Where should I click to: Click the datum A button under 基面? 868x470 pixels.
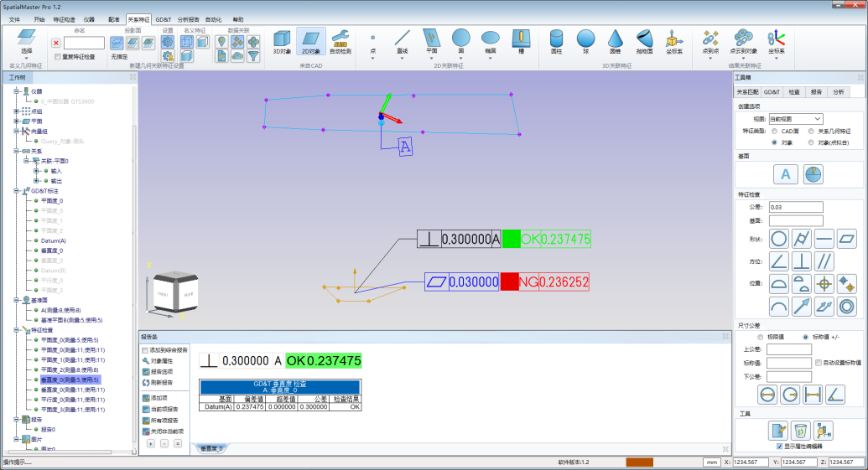click(785, 173)
